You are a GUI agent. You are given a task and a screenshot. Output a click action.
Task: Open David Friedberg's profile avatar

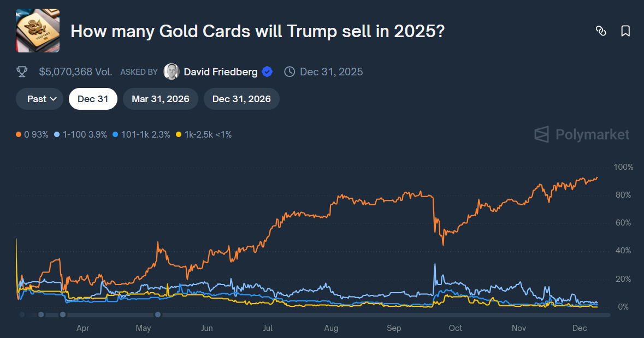click(x=172, y=72)
